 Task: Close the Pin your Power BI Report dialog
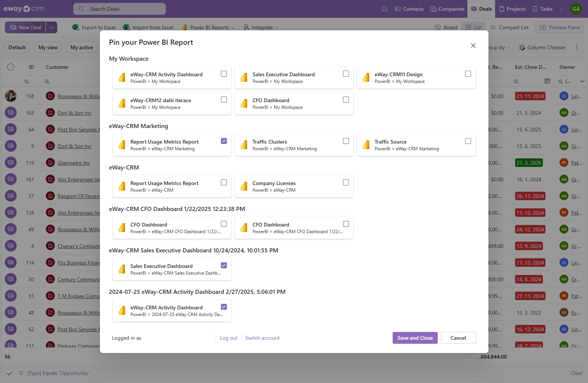(473, 46)
